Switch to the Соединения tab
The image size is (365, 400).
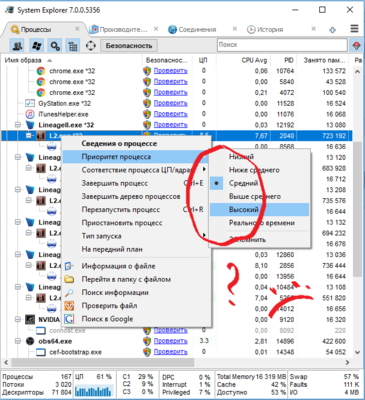pyautogui.click(x=197, y=29)
